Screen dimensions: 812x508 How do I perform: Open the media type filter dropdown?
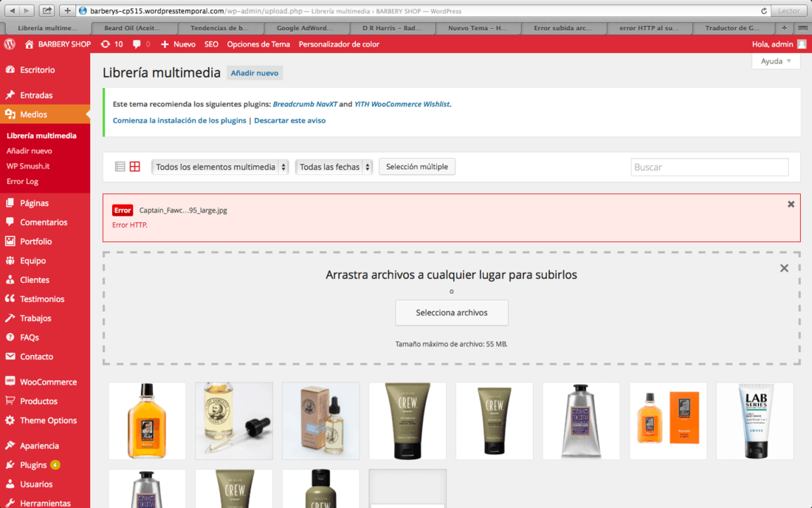click(220, 167)
